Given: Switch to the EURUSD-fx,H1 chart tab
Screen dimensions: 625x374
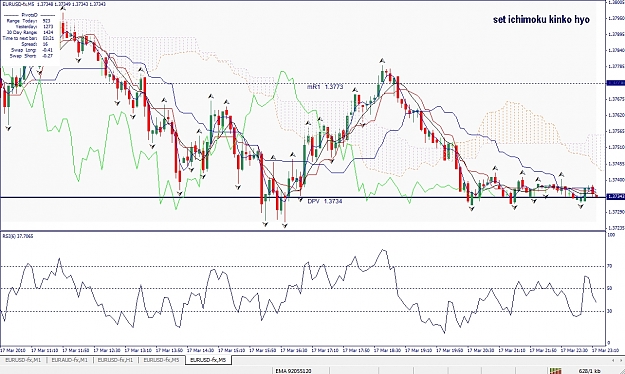Looking at the screenshot, I should pos(116,360).
